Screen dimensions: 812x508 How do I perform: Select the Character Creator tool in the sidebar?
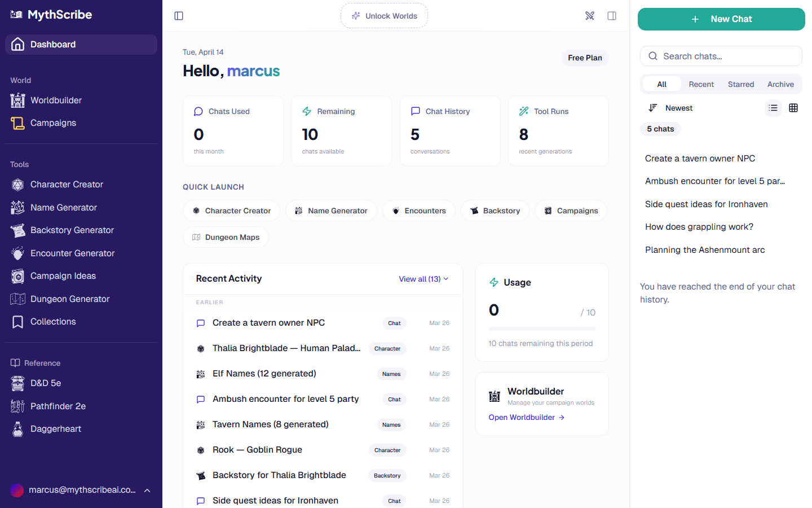(x=66, y=184)
